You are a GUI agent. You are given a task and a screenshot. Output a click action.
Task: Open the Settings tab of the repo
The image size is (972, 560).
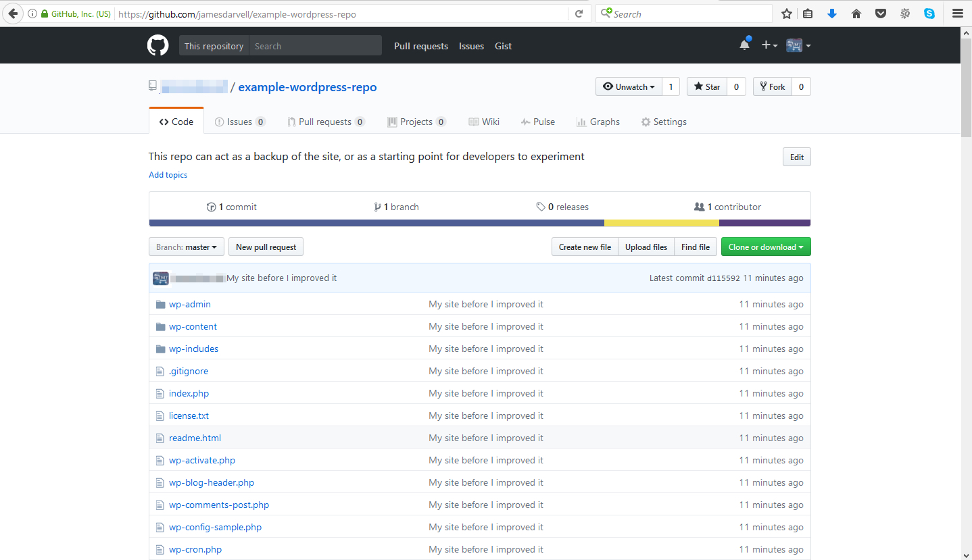pyautogui.click(x=664, y=122)
